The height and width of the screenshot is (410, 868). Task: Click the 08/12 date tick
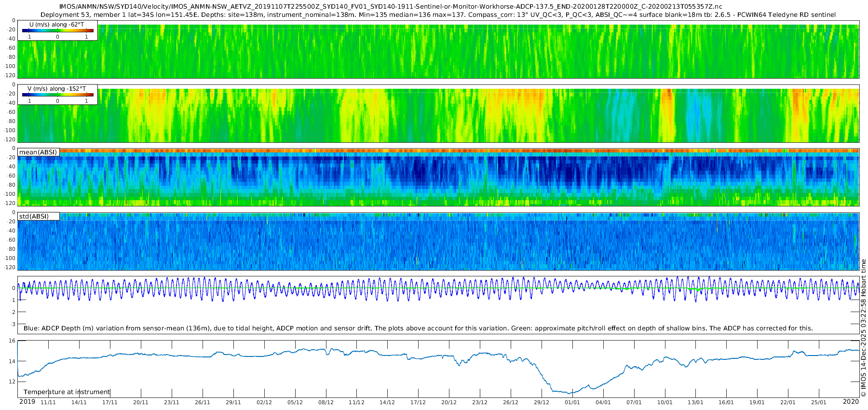pos(325,402)
